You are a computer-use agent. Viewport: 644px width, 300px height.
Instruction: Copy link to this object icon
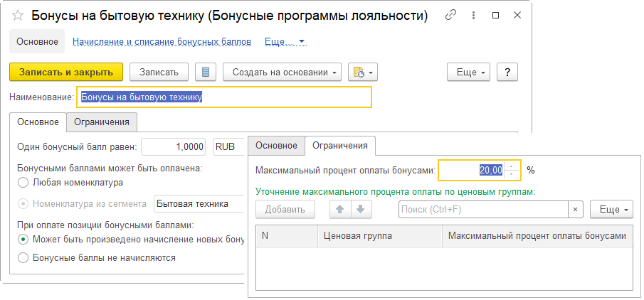[x=451, y=16]
